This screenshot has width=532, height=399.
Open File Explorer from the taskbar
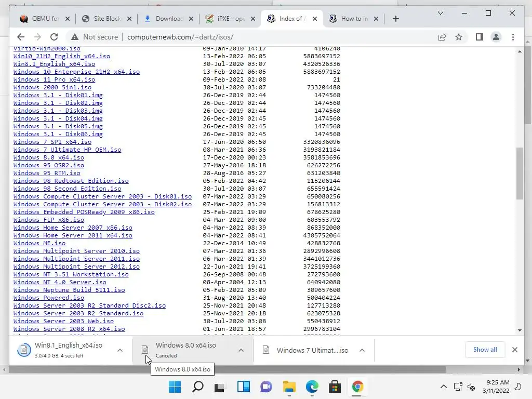(289, 387)
